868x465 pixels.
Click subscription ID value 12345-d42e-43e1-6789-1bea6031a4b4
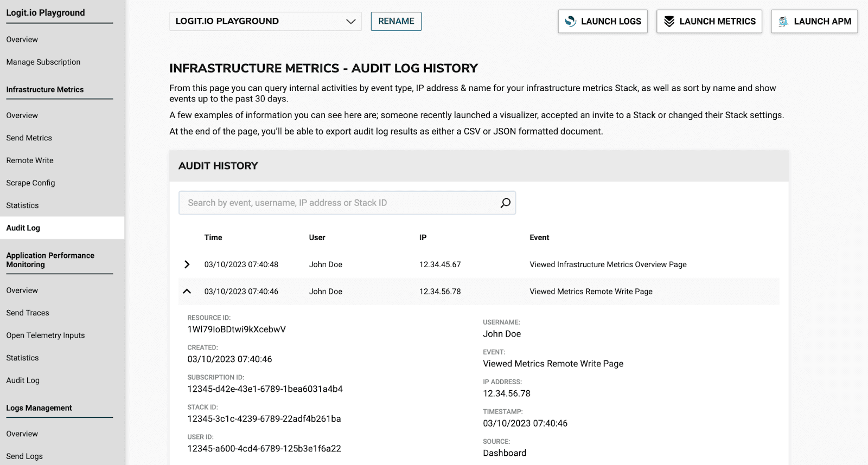(x=265, y=389)
